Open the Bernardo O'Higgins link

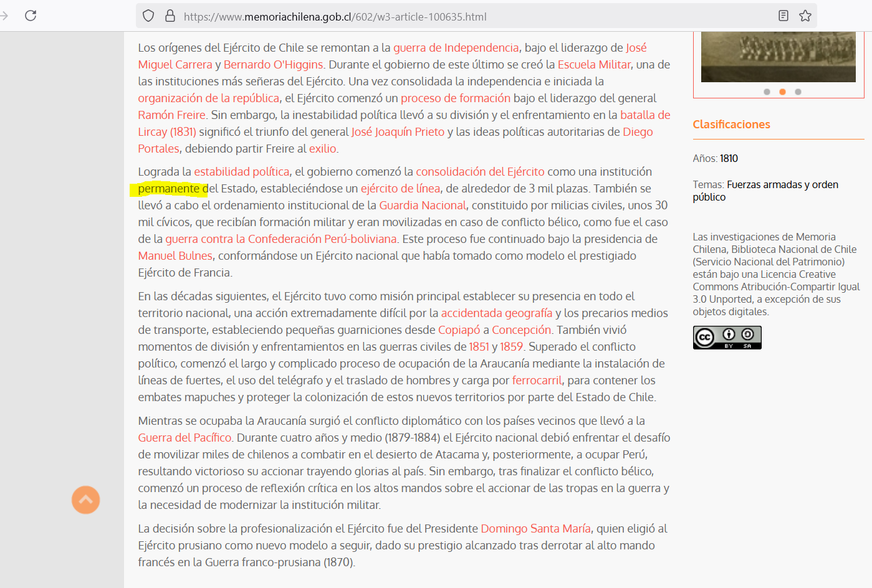[273, 65]
